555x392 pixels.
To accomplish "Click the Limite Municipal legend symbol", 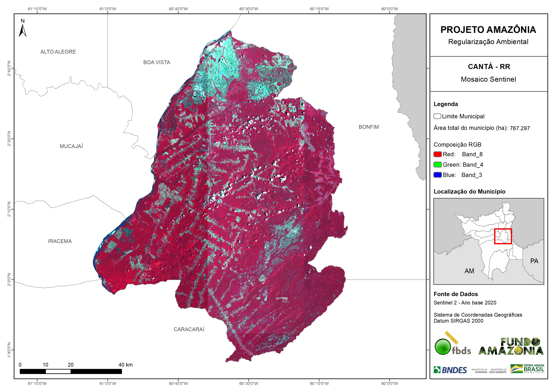I will coord(437,116).
